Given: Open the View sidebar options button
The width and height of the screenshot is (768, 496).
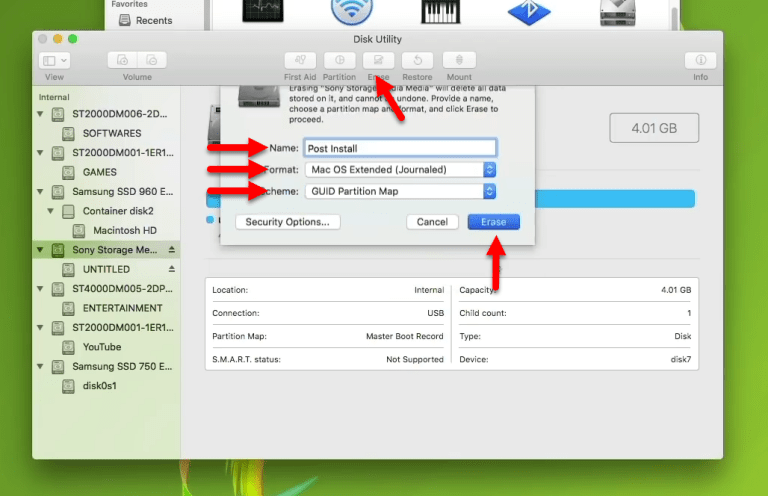Looking at the screenshot, I should click(54, 61).
